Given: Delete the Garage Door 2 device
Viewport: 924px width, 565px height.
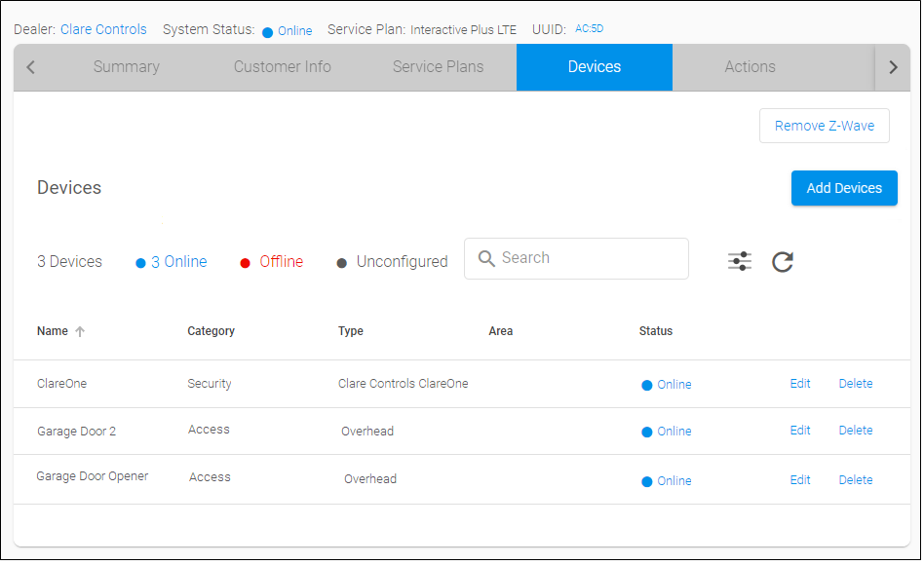Looking at the screenshot, I should tap(856, 431).
